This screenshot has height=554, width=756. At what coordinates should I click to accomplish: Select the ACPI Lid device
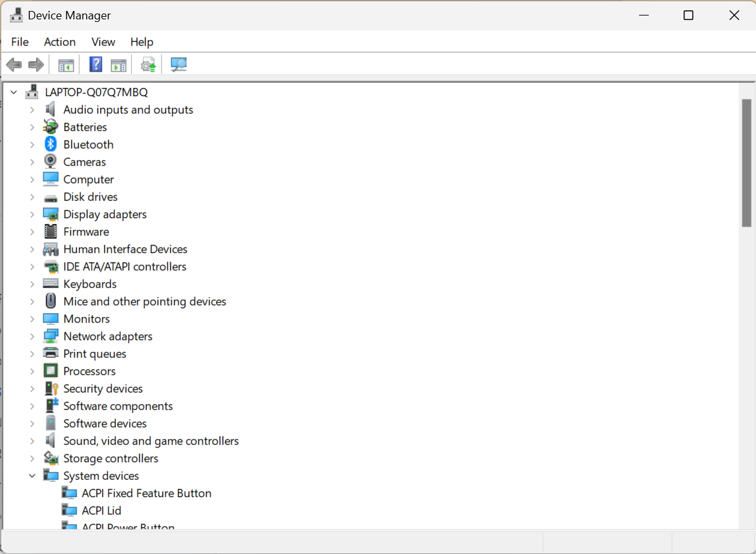pyautogui.click(x=101, y=510)
